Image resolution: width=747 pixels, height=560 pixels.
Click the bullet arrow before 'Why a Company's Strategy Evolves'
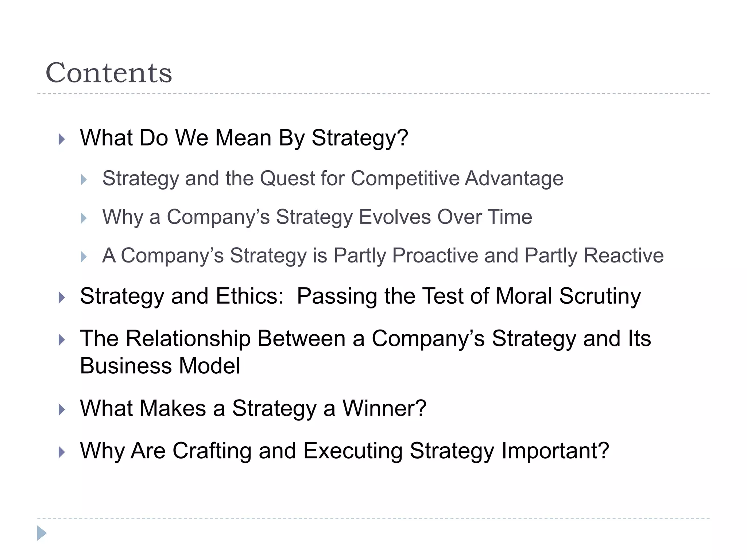pos(84,218)
